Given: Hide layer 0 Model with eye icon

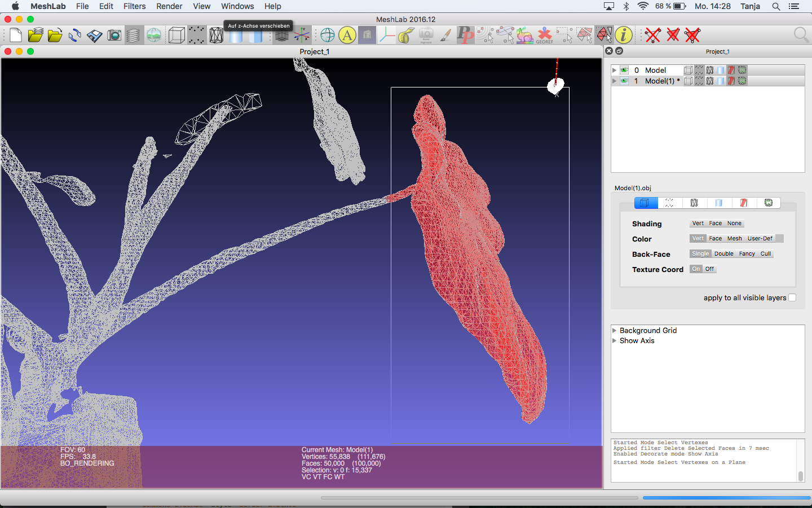Looking at the screenshot, I should [x=624, y=70].
